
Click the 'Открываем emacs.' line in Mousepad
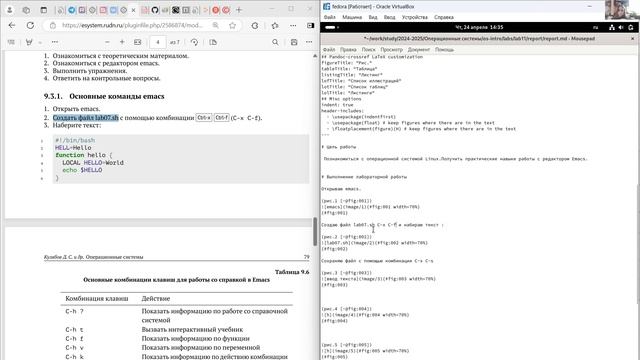pyautogui.click(x=341, y=189)
